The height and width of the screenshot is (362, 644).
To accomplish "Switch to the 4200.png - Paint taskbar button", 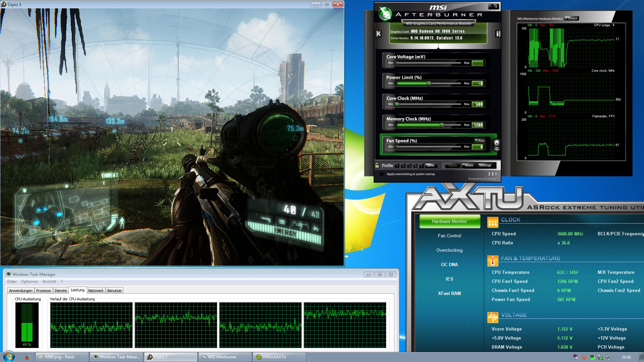I will click(62, 357).
